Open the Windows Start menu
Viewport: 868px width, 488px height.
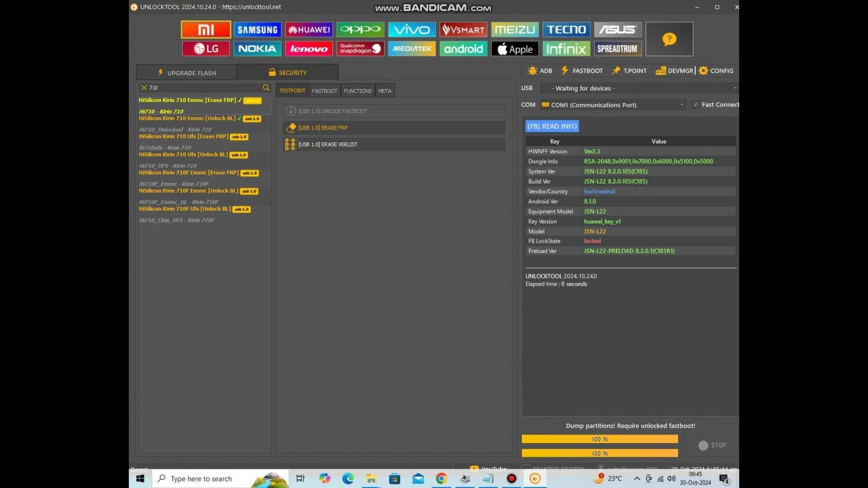click(140, 479)
